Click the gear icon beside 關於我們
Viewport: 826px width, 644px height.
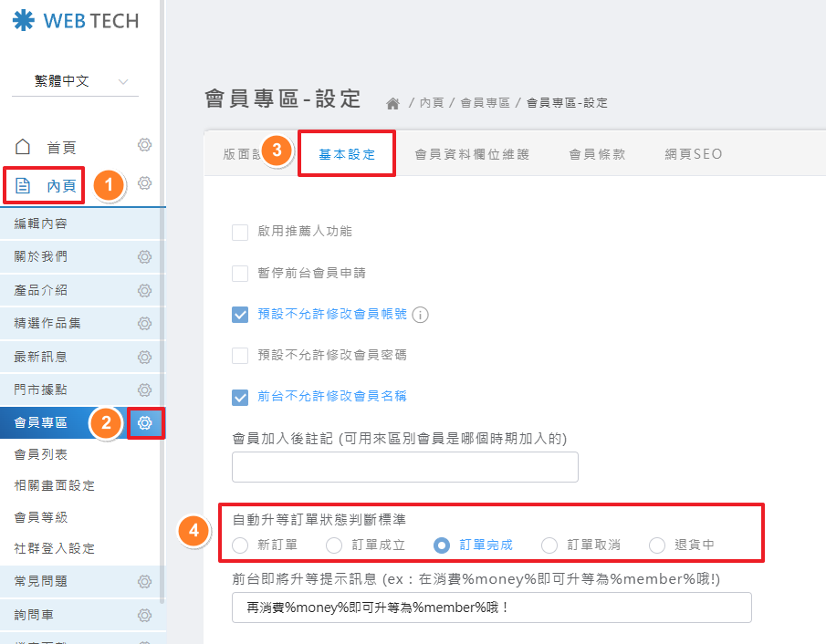point(144,257)
